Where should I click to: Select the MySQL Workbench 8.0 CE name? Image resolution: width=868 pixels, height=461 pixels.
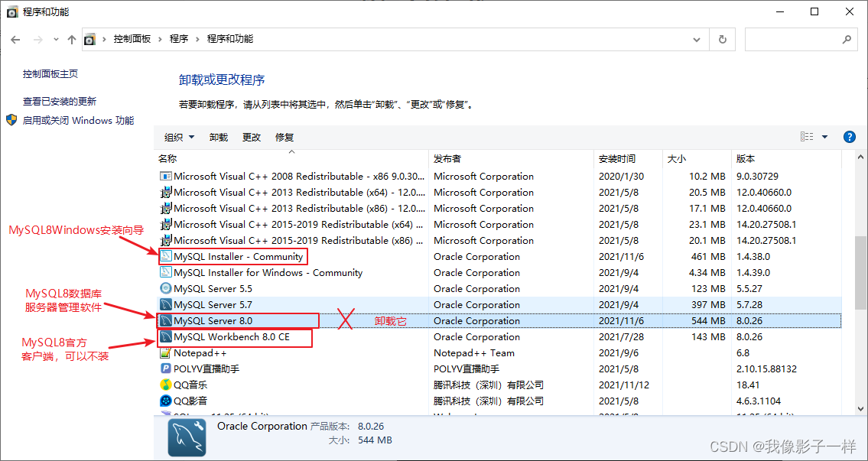pos(232,337)
